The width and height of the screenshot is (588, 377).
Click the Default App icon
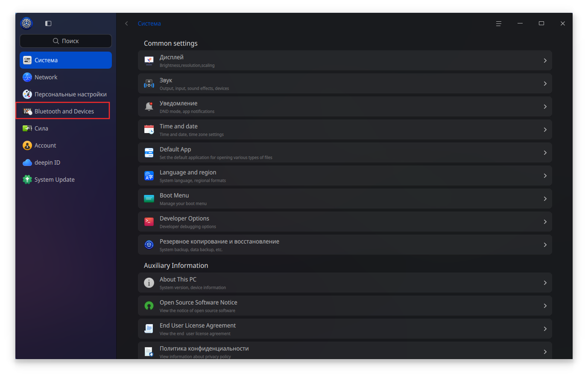[x=149, y=153]
